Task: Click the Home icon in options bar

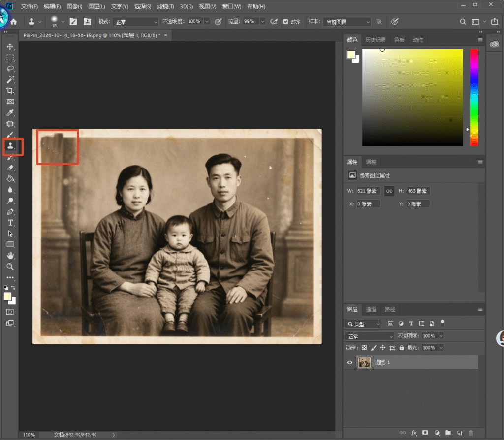Action: click(14, 22)
